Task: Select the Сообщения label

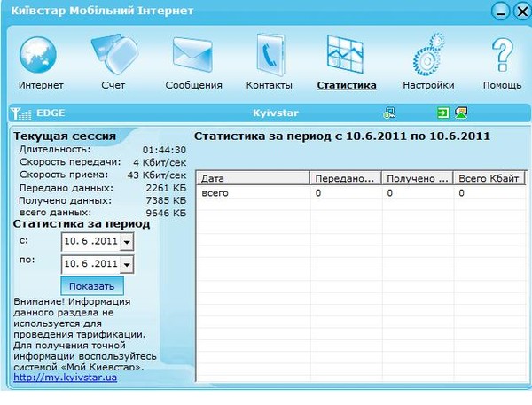Action: tap(193, 85)
